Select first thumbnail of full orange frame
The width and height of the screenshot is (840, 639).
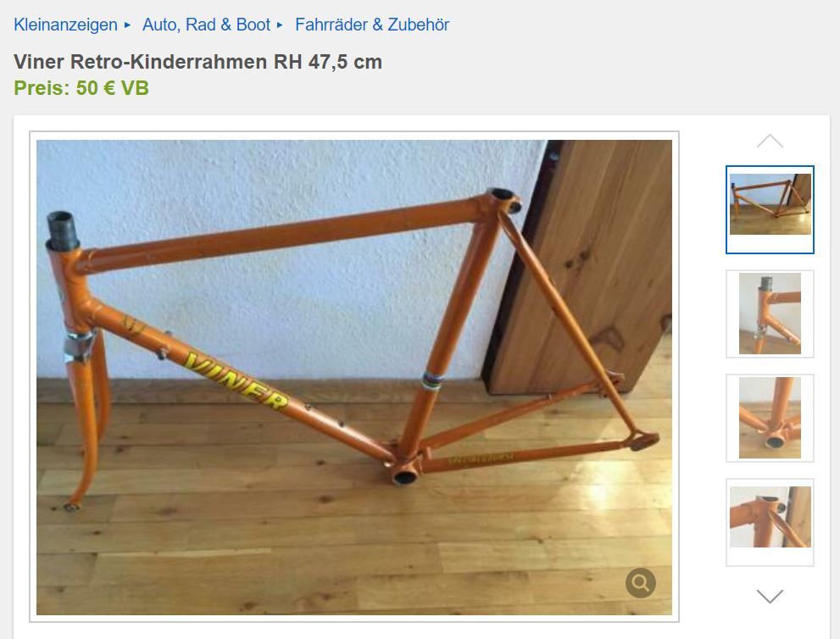[770, 209]
